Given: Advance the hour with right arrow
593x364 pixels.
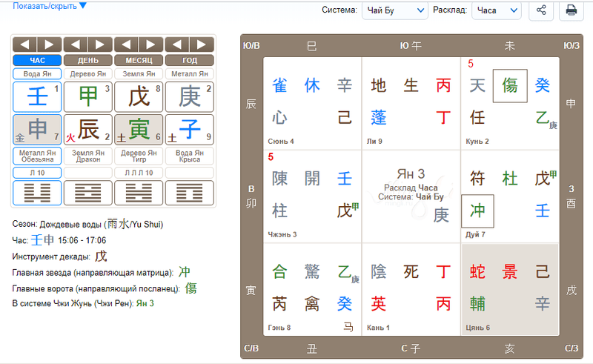Looking at the screenshot, I should (50, 44).
